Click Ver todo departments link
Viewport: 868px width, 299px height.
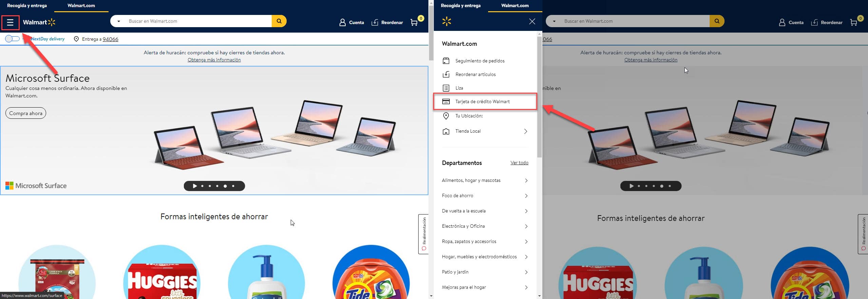pyautogui.click(x=519, y=163)
